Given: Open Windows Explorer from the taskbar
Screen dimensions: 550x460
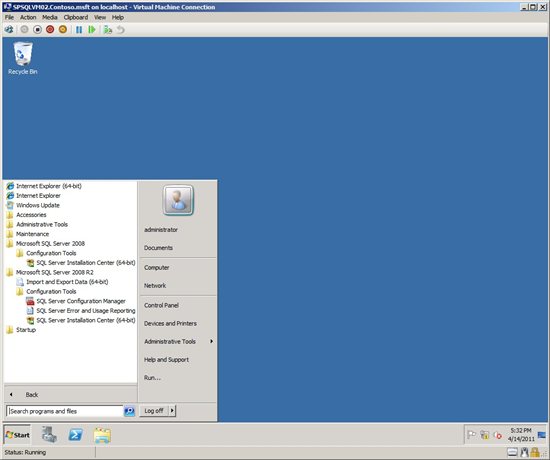Looking at the screenshot, I should (102, 435).
